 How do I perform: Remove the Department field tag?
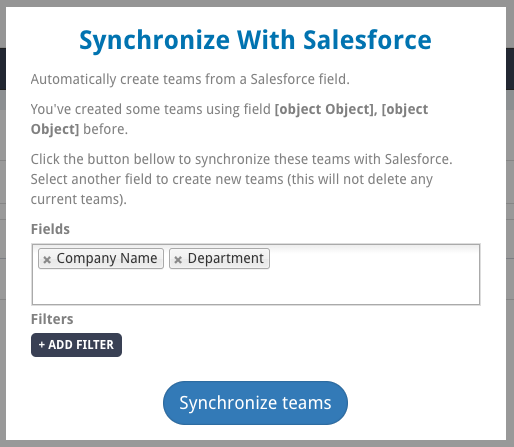(178, 259)
